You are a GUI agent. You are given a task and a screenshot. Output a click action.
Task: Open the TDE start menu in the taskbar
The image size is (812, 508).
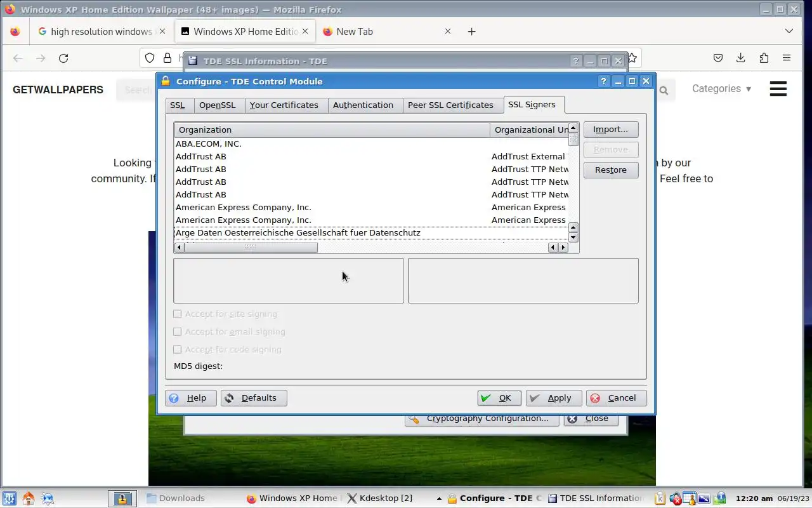(x=10, y=498)
